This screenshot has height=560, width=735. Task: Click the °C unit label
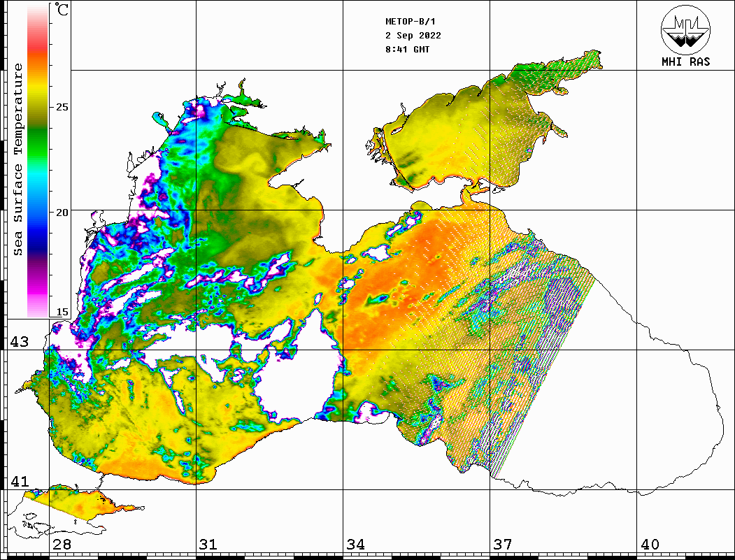pos(62,9)
